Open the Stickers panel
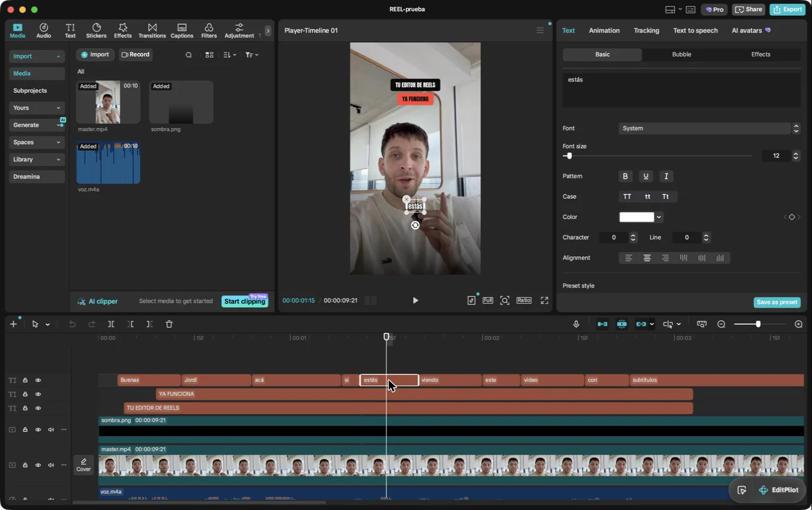This screenshot has width=812, height=510. [96, 31]
